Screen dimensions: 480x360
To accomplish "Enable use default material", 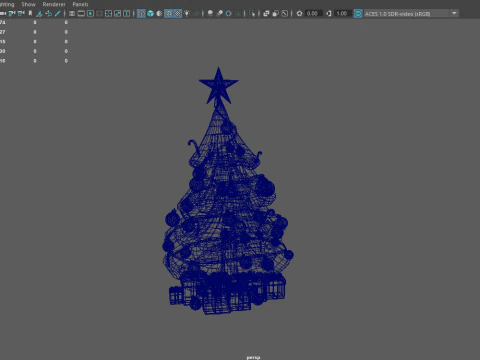I will [x=159, y=13].
